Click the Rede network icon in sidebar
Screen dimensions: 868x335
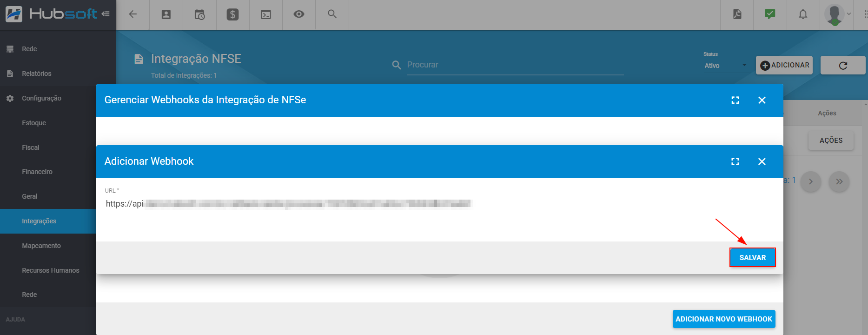10,49
